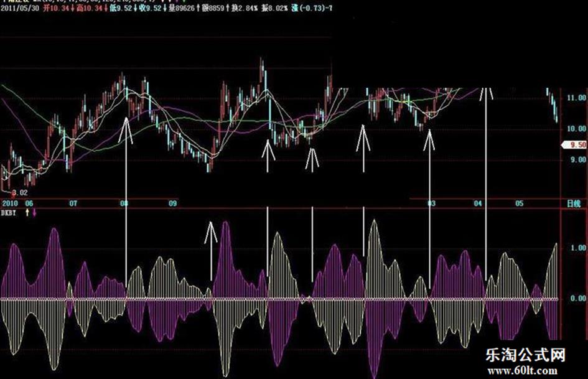Click the 乐淘公式网 watermark logo

[x=525, y=355]
